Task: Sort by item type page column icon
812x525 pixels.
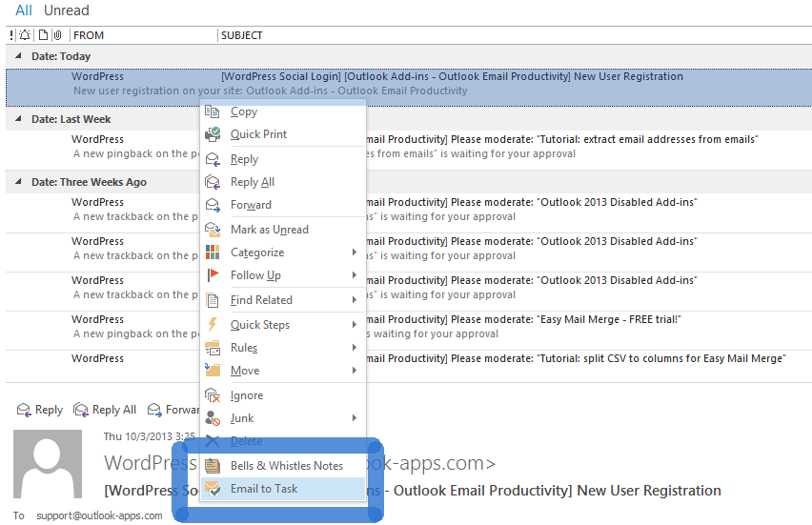Action: [44, 35]
